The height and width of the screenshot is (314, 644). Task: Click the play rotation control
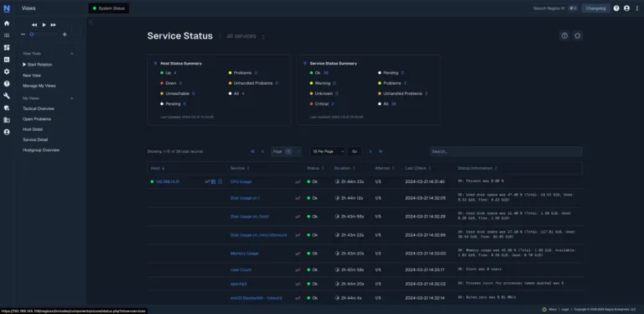tap(44, 25)
